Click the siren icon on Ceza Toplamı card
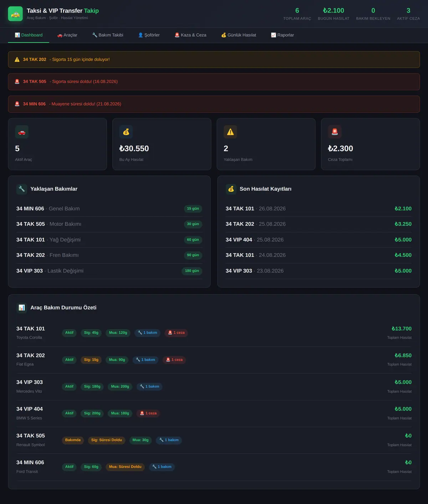This screenshot has height=504, width=428. click(x=335, y=132)
